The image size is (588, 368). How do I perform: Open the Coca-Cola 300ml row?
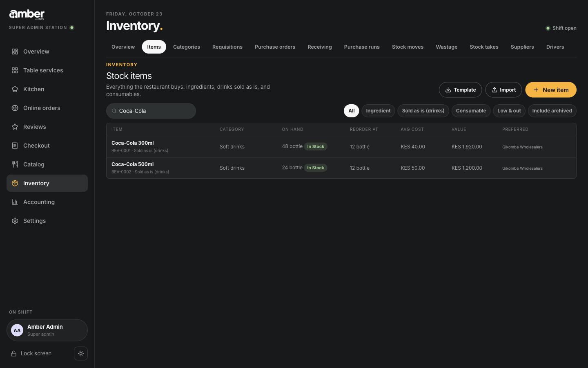(341, 147)
